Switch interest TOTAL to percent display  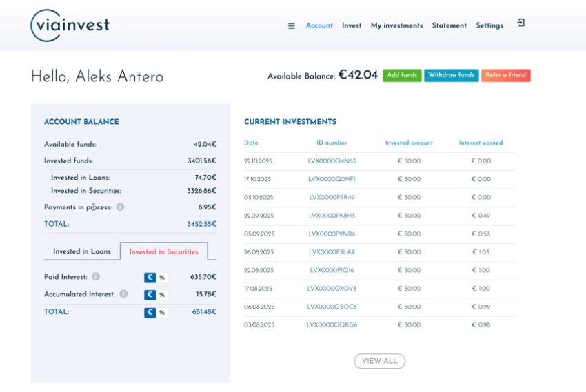pyautogui.click(x=162, y=312)
